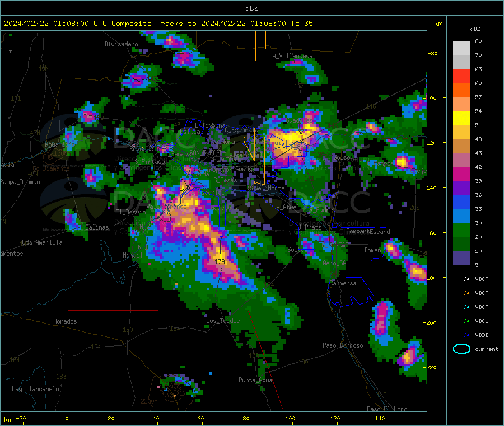Click the 'V_Atuel' map label
This screenshot has width=504, height=426.
tap(288, 207)
